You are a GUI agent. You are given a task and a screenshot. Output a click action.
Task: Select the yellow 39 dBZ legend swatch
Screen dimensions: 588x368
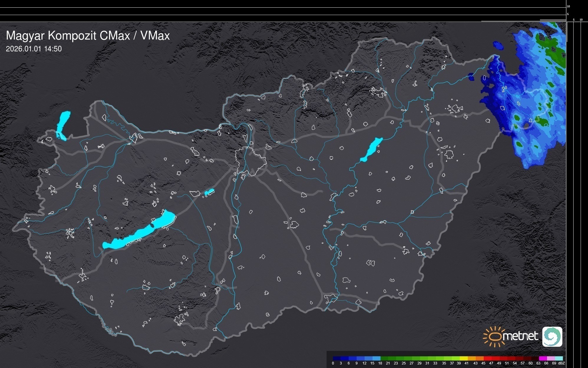[x=464, y=359]
